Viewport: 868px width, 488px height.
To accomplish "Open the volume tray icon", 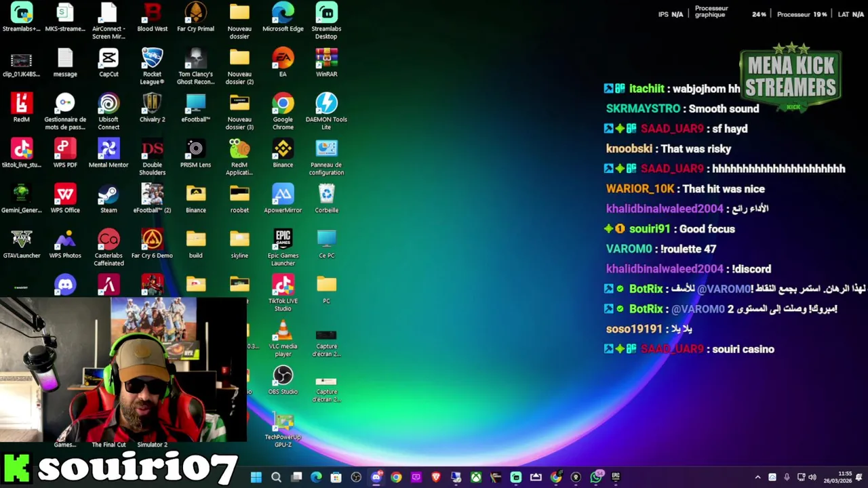I will click(x=812, y=477).
